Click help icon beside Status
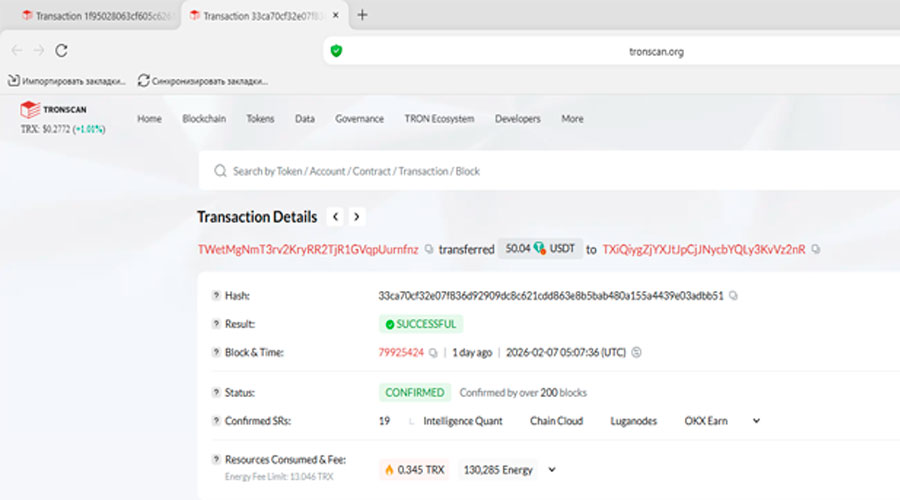900x500 pixels. pos(216,393)
